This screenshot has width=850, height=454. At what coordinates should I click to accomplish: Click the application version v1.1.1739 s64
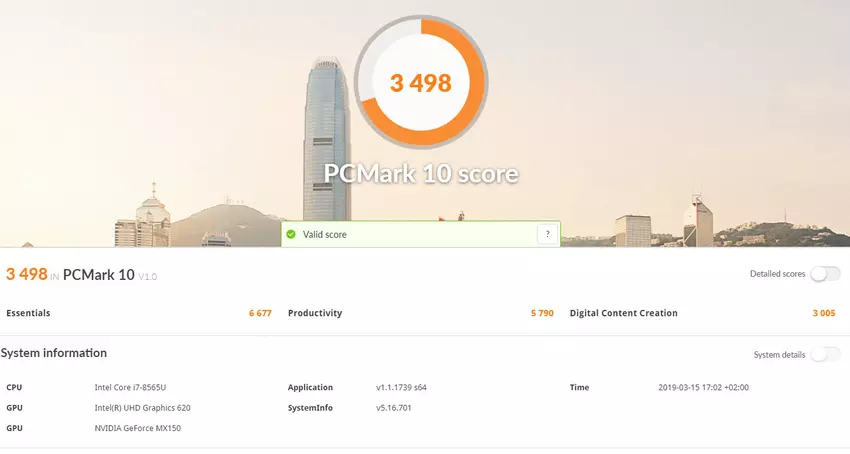point(401,387)
